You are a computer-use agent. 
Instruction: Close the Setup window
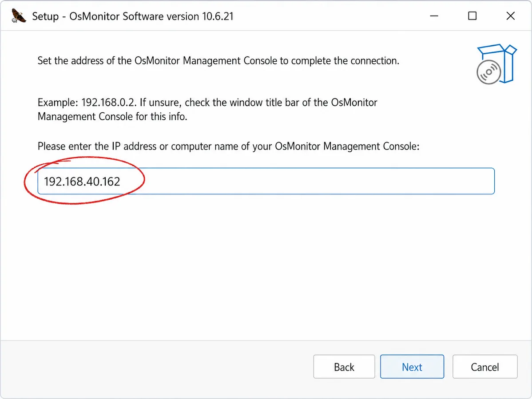pyautogui.click(x=510, y=16)
